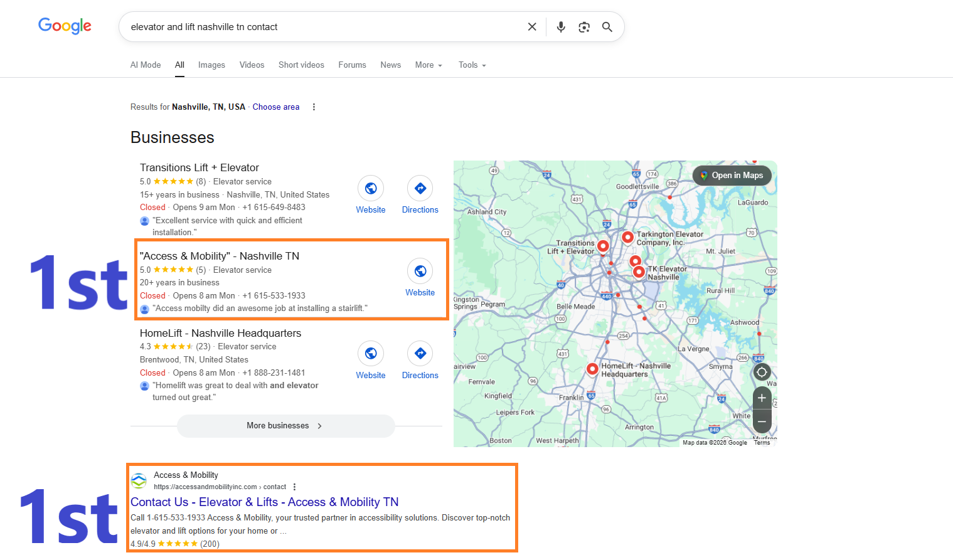This screenshot has height=560, width=953.
Task: Click phone number +1 615-649-8483
Action: tap(274, 208)
